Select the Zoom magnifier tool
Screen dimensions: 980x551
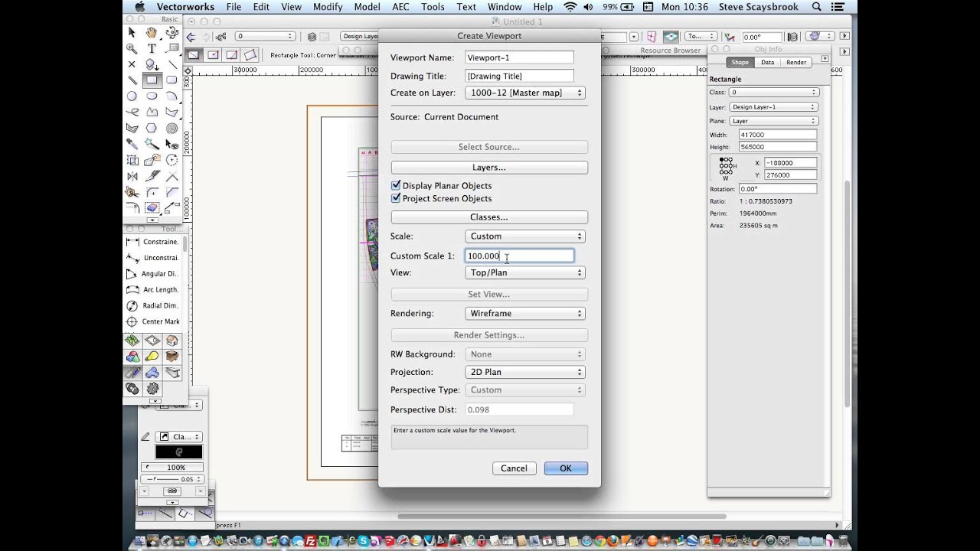pyautogui.click(x=132, y=48)
